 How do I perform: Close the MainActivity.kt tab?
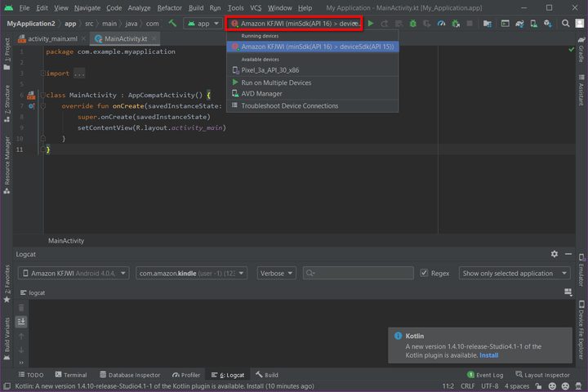point(154,38)
